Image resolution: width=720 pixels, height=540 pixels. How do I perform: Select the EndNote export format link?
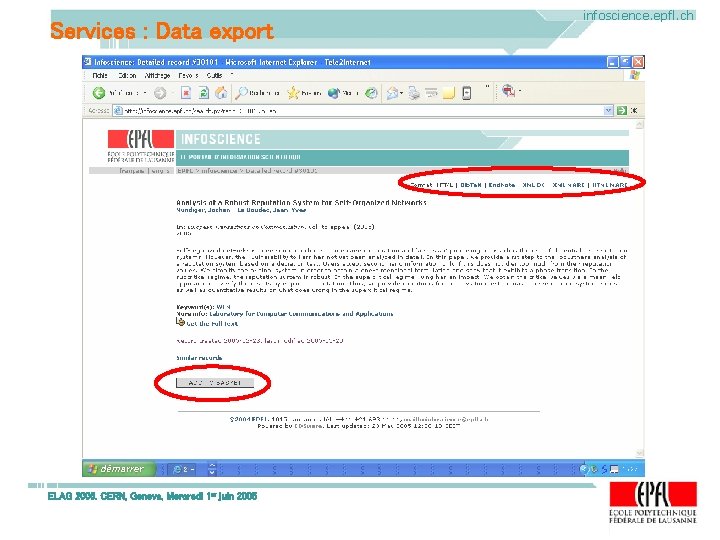[x=501, y=185]
